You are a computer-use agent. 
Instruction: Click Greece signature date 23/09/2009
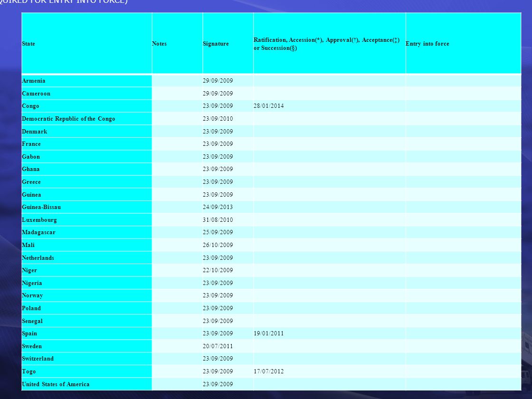[218, 182]
